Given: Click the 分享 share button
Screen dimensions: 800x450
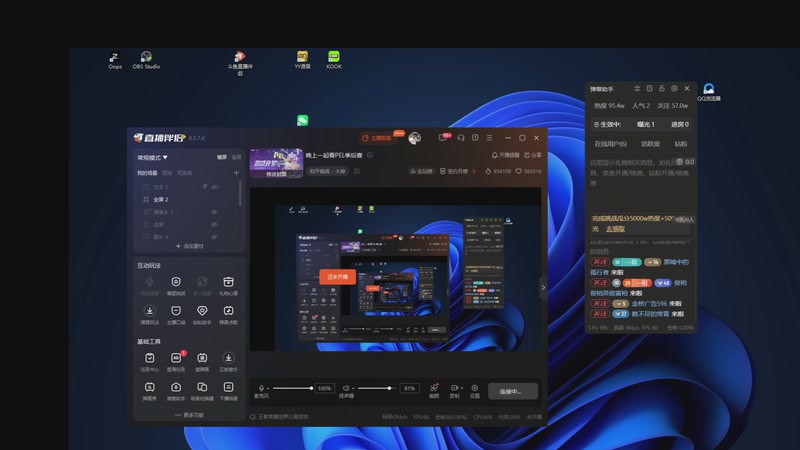Looking at the screenshot, I should click(533, 155).
